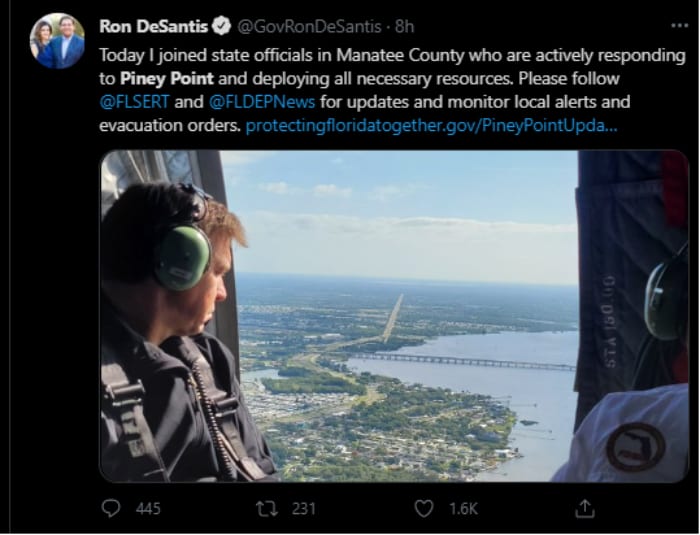Like the tweet with the heart icon
This screenshot has height=535, width=700.
tap(423, 508)
